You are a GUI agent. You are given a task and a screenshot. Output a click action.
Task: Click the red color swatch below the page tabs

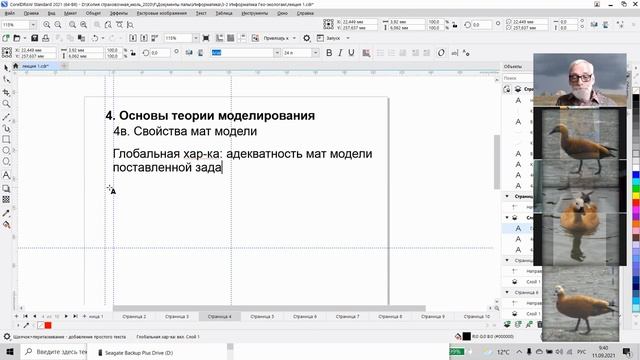tap(48, 325)
